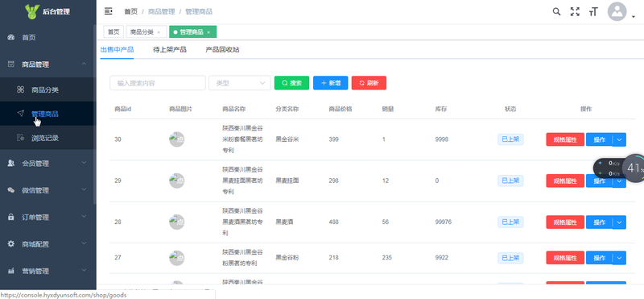The width and height of the screenshot is (644, 299).
Task: Click the 首页 breadcrumb link
Action: tap(131, 11)
